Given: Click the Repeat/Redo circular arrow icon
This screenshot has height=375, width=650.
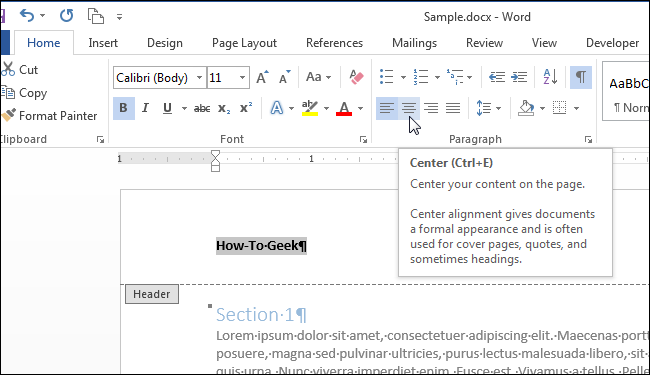Looking at the screenshot, I should tap(66, 16).
